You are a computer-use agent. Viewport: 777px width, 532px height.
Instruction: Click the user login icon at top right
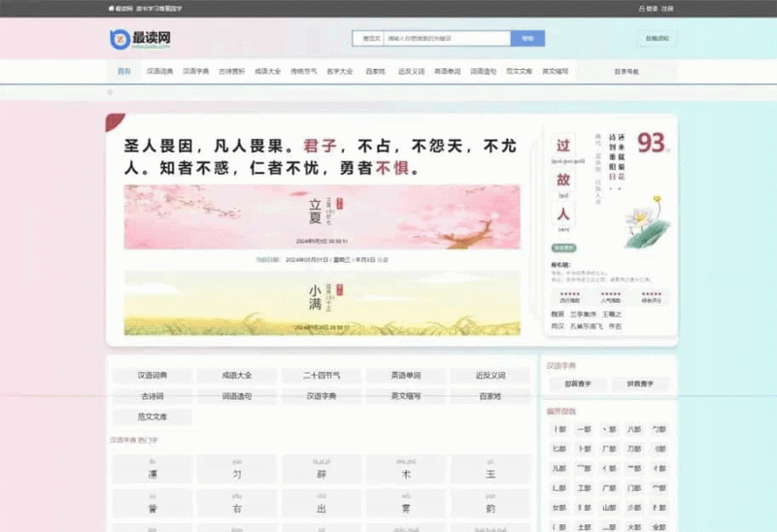coord(641,9)
